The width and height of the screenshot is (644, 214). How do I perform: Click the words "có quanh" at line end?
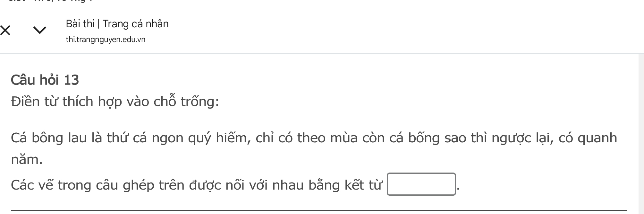[x=588, y=138]
